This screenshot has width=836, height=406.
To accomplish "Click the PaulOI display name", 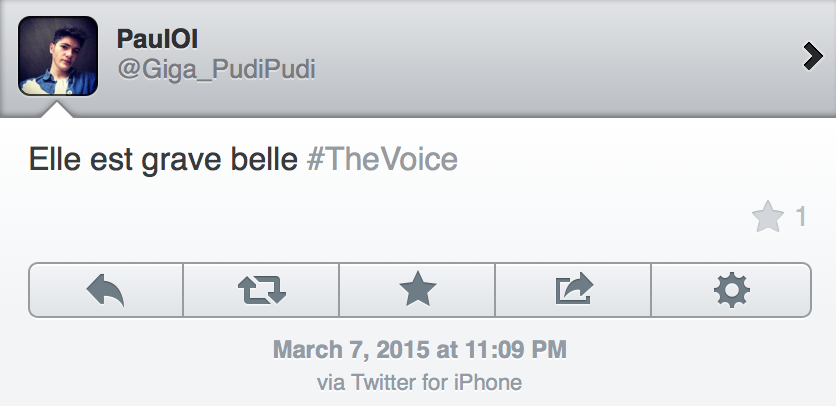I will point(156,39).
